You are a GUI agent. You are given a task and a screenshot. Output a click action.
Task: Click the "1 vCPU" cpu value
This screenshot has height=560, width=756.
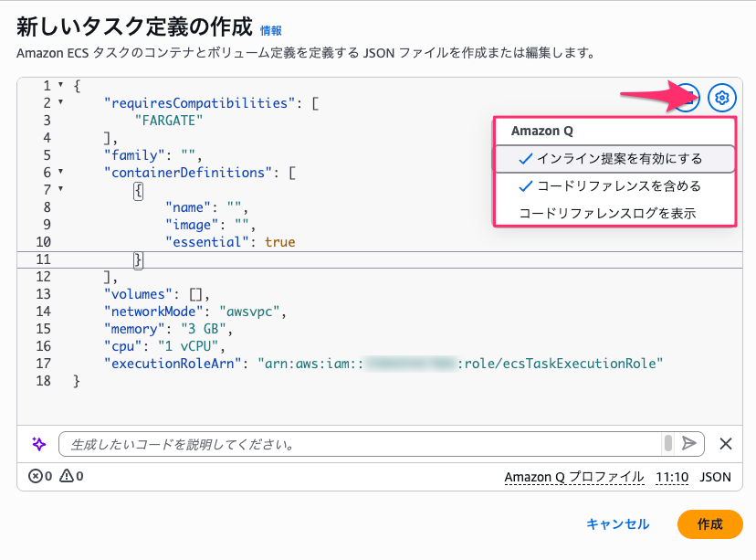188,346
